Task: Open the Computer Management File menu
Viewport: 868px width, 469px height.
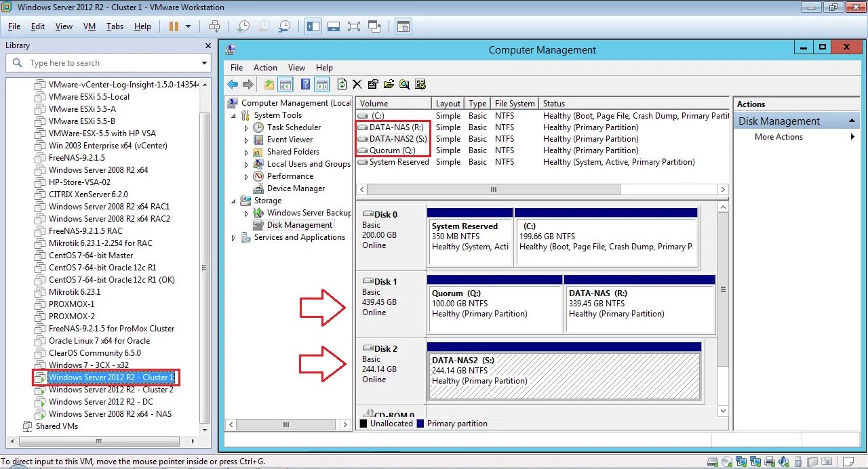Action: pyautogui.click(x=237, y=68)
